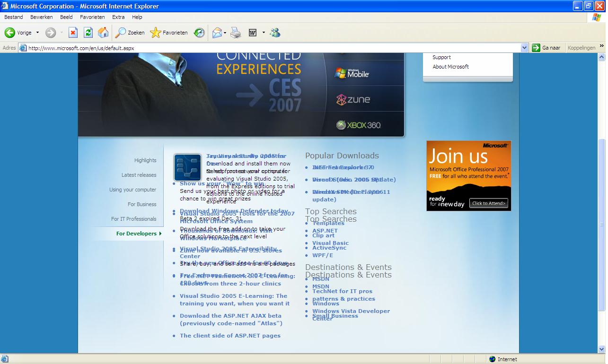Open the Forward history dropdown arrow

(62, 33)
